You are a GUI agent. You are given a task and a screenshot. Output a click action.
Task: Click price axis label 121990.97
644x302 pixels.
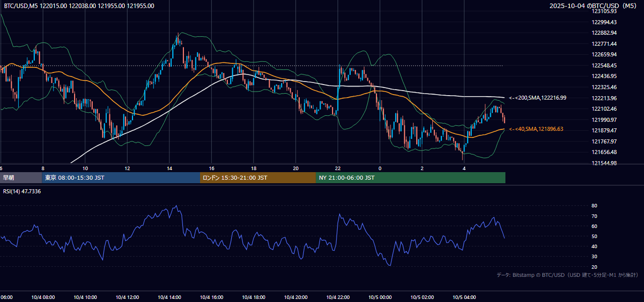coord(604,120)
